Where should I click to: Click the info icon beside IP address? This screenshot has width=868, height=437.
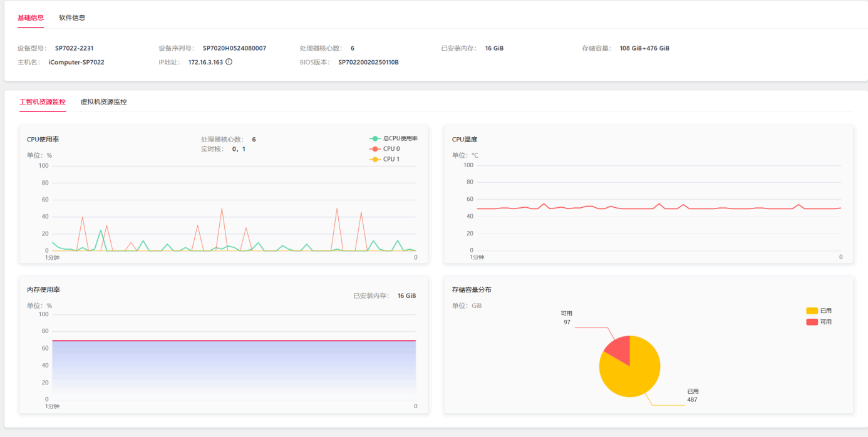229,62
